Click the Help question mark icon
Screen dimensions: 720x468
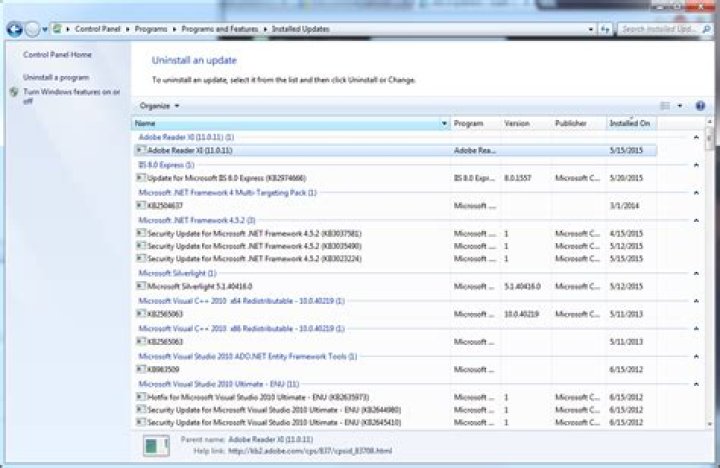coord(700,106)
